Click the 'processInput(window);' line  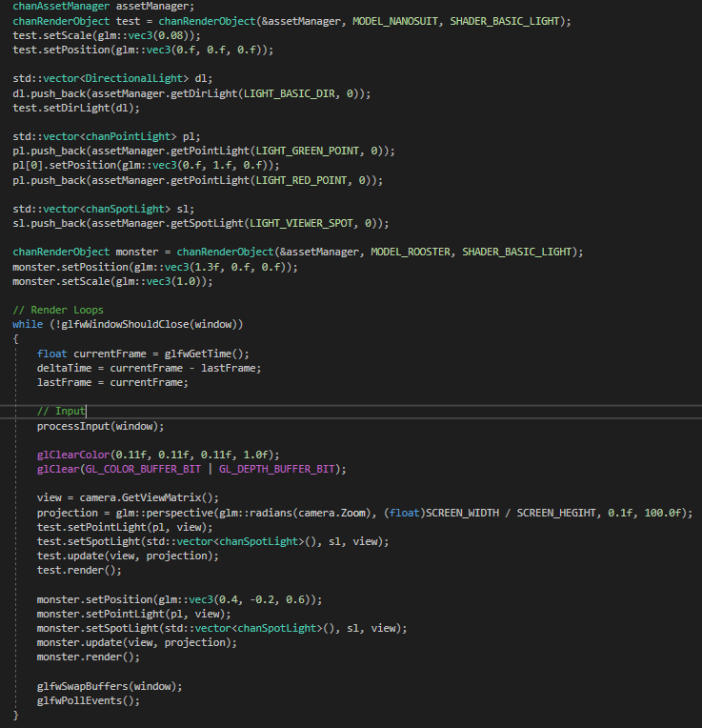(x=101, y=426)
